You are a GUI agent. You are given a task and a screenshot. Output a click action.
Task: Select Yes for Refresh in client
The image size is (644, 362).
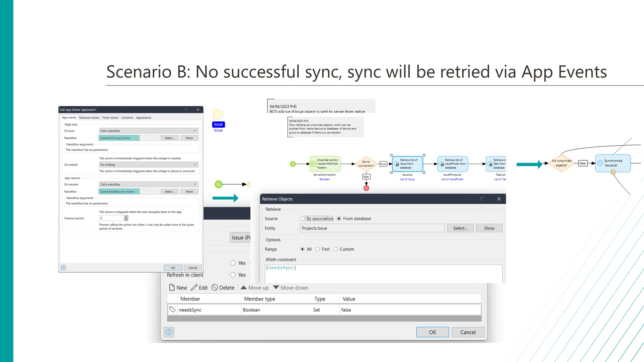[233, 275]
